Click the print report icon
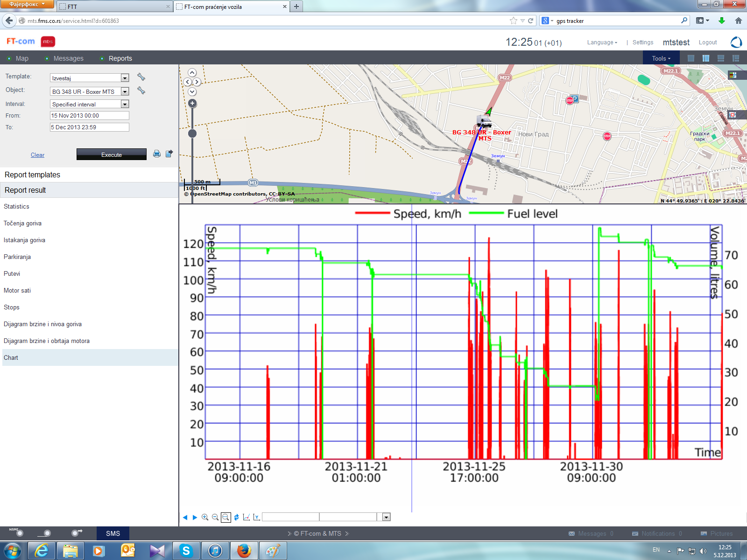747x560 pixels. 157,154
